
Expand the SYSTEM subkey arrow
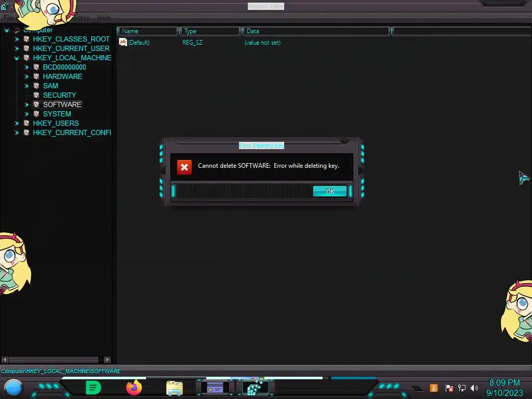point(26,114)
